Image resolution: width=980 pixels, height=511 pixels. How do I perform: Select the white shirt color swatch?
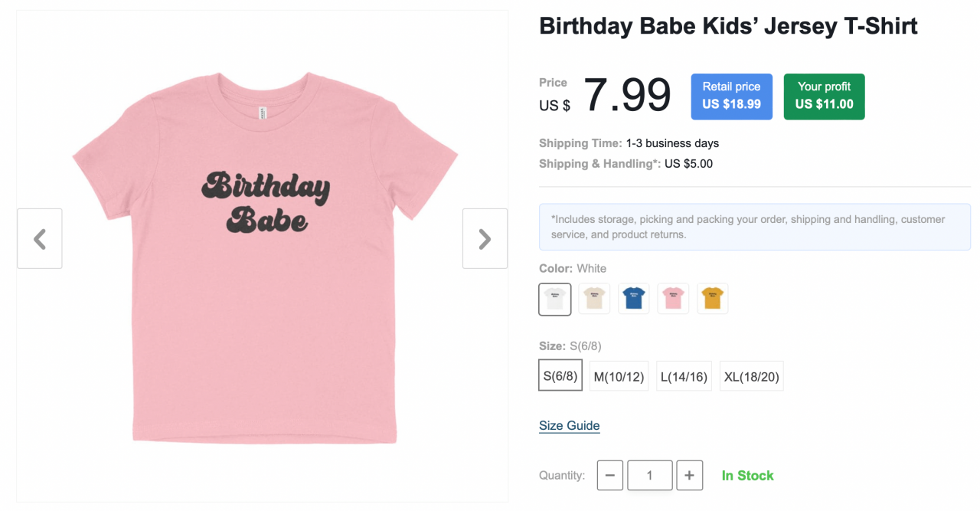tap(554, 299)
